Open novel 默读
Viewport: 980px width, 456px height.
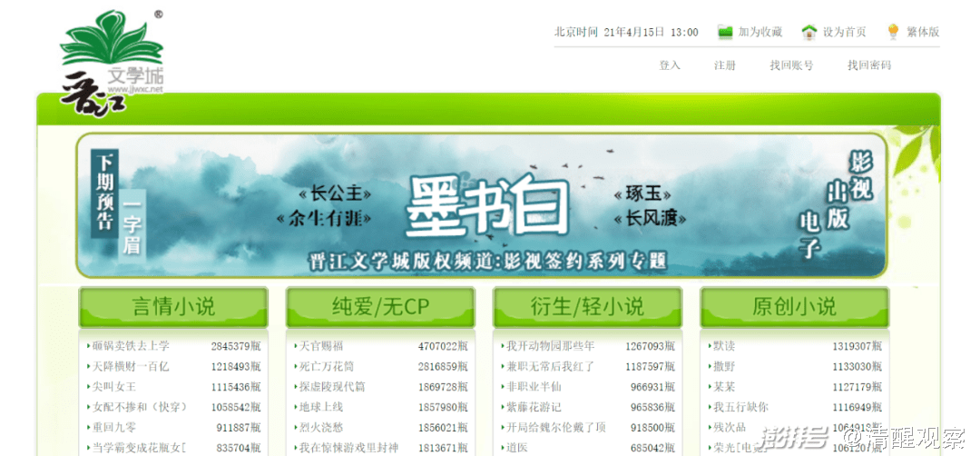click(x=724, y=346)
